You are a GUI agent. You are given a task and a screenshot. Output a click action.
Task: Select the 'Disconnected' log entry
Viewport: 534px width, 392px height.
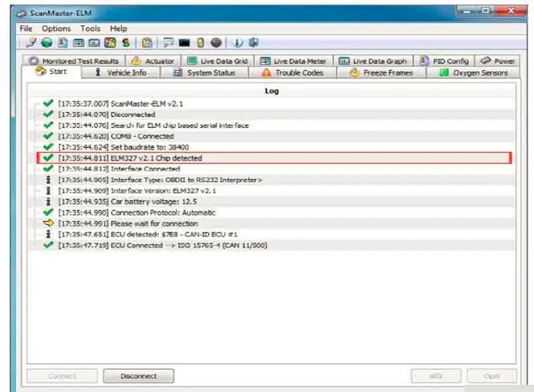pos(272,115)
